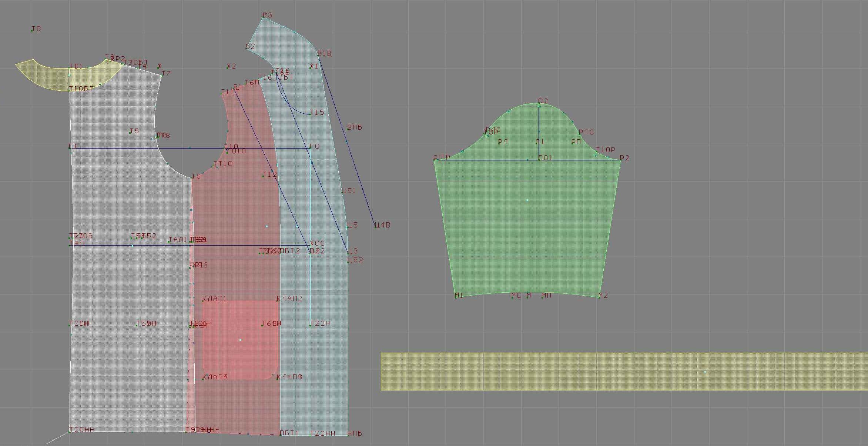
Task: Click point М1 at sleeve hem corner
Action: [x=456, y=297]
